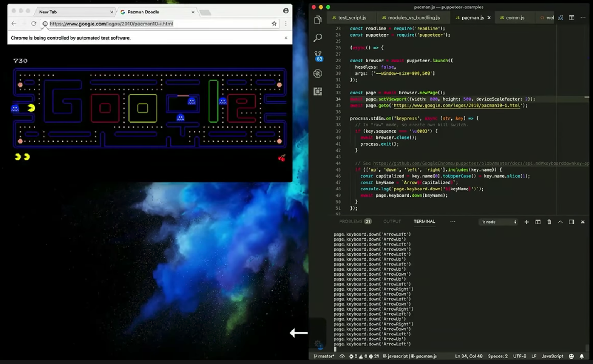Open the Explorer view in VS Code
593x364 pixels.
click(x=318, y=20)
